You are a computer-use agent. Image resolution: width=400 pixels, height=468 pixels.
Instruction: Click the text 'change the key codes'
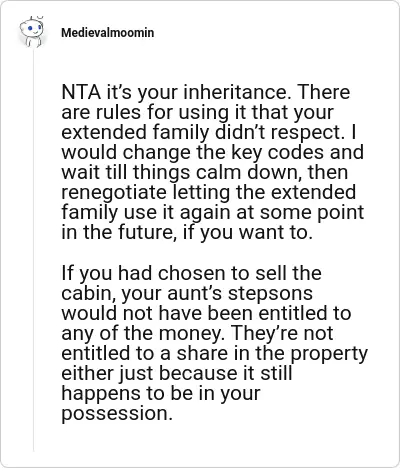(223, 153)
